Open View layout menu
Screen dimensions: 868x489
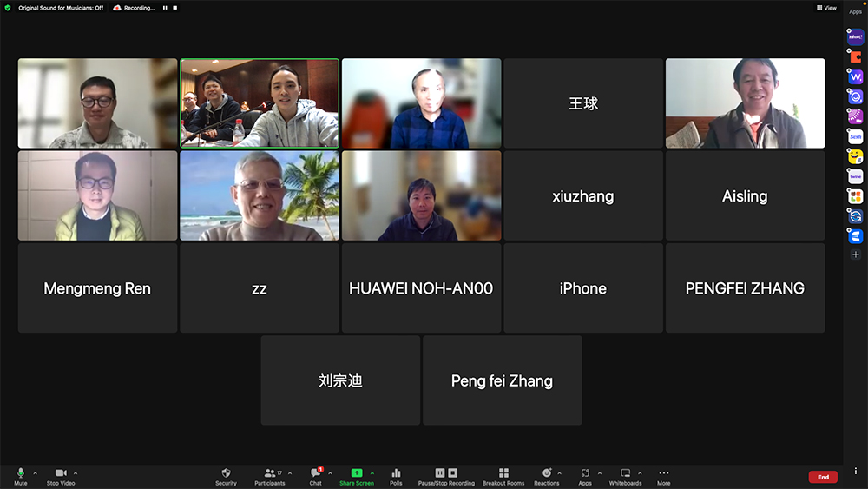pyautogui.click(x=826, y=8)
